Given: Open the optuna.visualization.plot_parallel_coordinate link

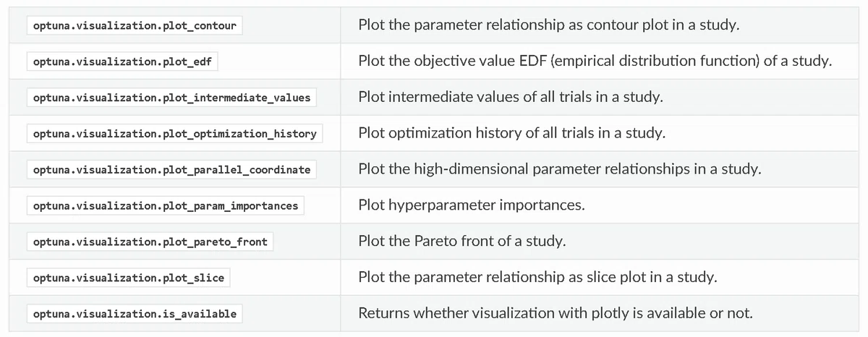Looking at the screenshot, I should click(171, 170).
